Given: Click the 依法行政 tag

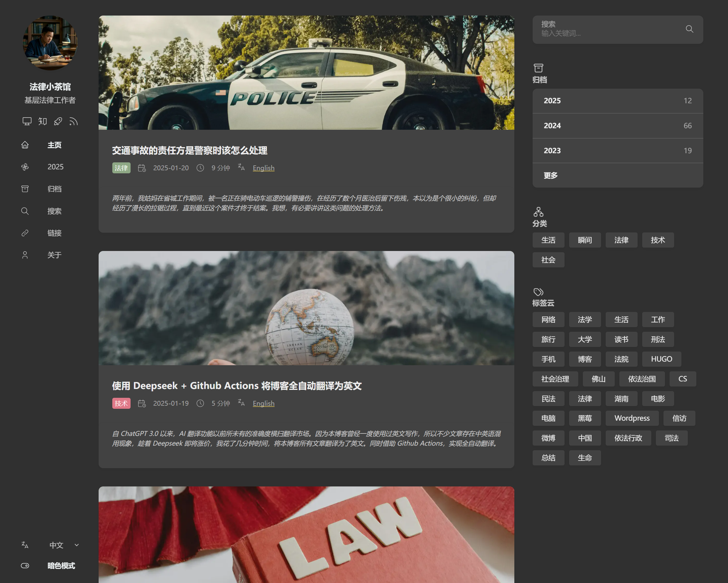Looking at the screenshot, I should pyautogui.click(x=628, y=438).
